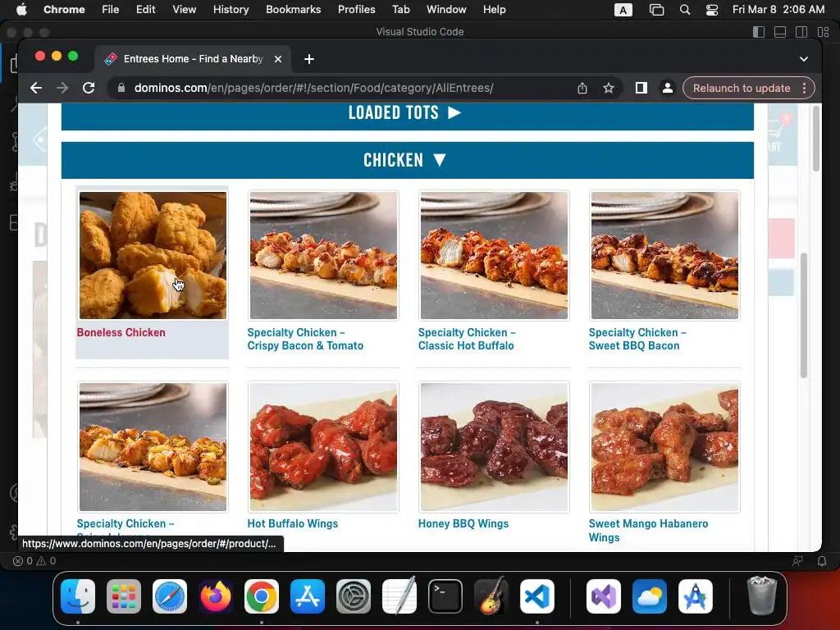Reload the Dominos page
This screenshot has width=840, height=630.
tap(89, 88)
